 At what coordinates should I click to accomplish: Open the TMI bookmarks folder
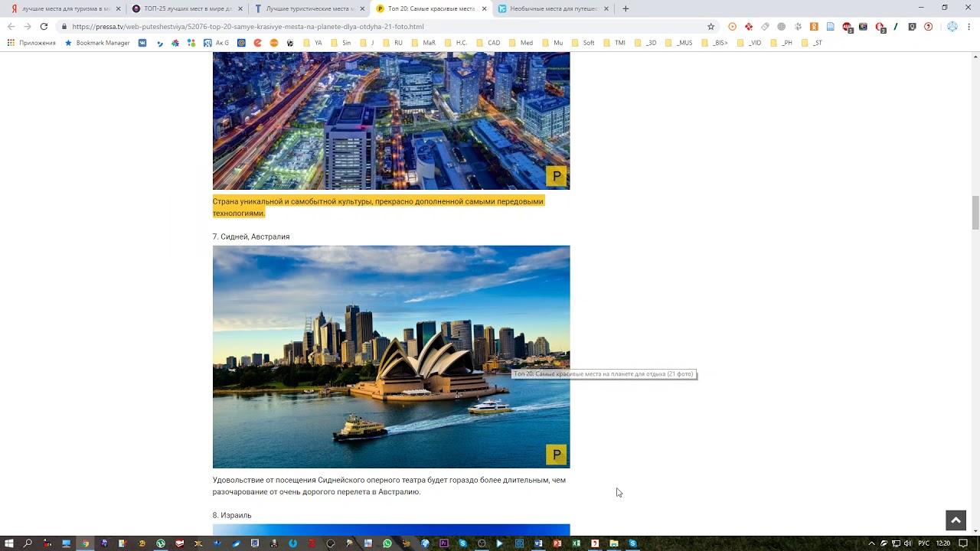pyautogui.click(x=614, y=43)
